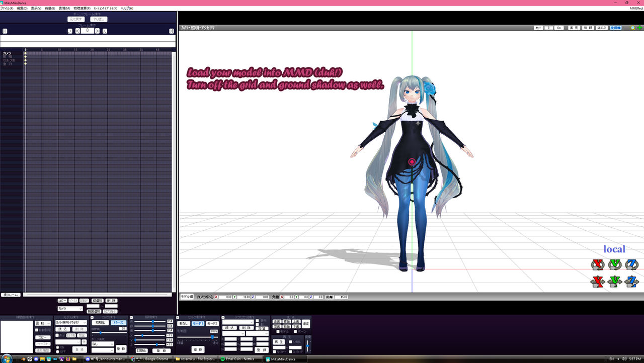Open the File Explorer taskbar window

click(x=196, y=359)
